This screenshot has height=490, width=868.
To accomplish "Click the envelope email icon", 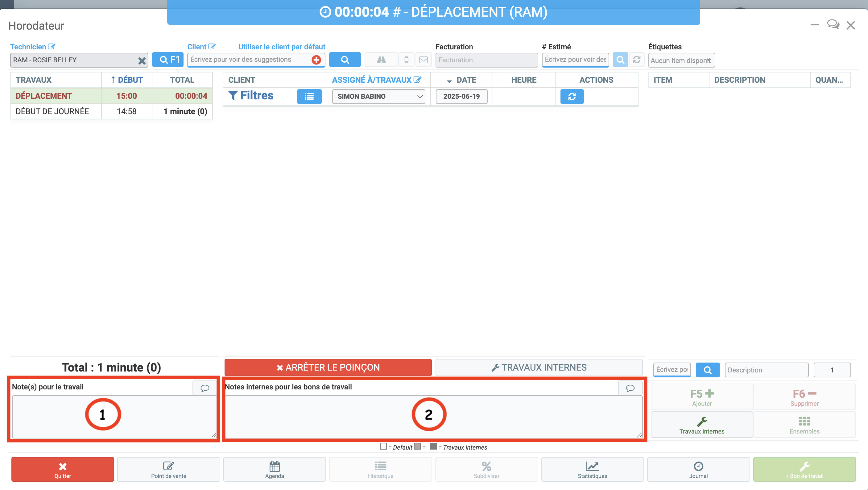I will tap(423, 60).
